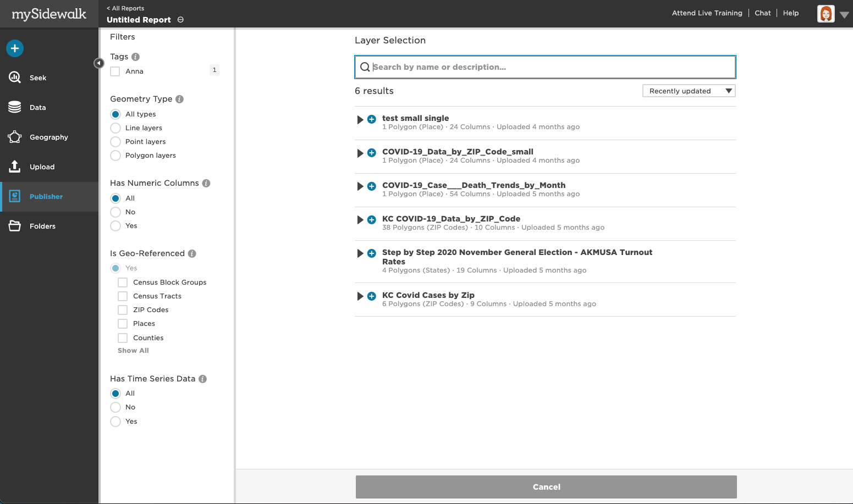853x504 pixels.
Task: Click the Show All link under Geo-Referenced
Action: point(133,351)
